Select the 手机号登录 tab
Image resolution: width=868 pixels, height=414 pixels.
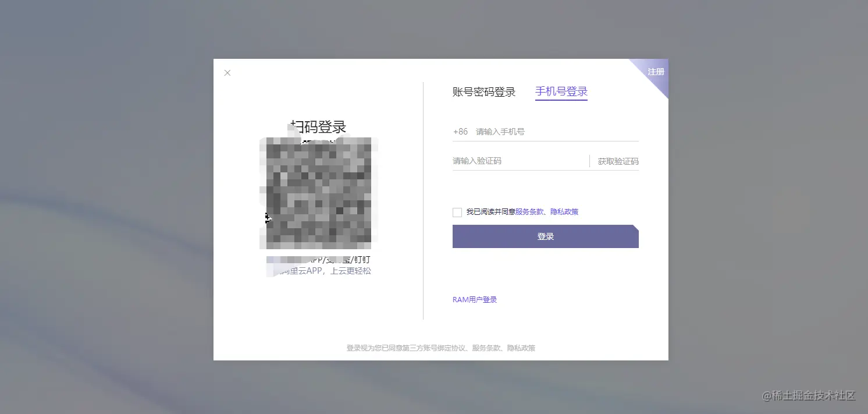point(561,91)
